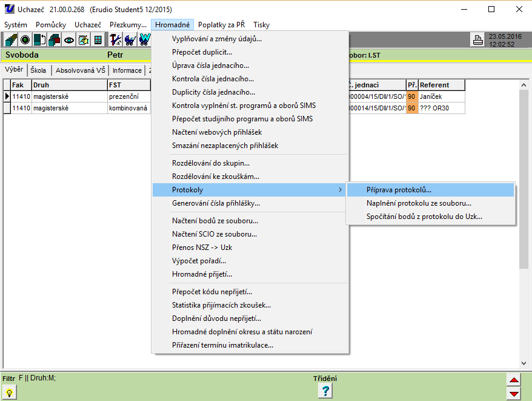Expand the Protokoly submenu
The width and height of the screenshot is (532, 401).
(x=250, y=190)
